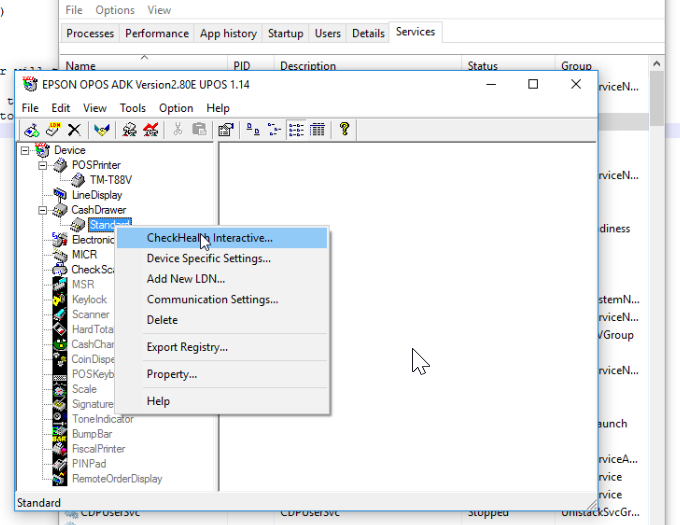
Task: Click the icon next to PINPad
Action: click(x=60, y=464)
